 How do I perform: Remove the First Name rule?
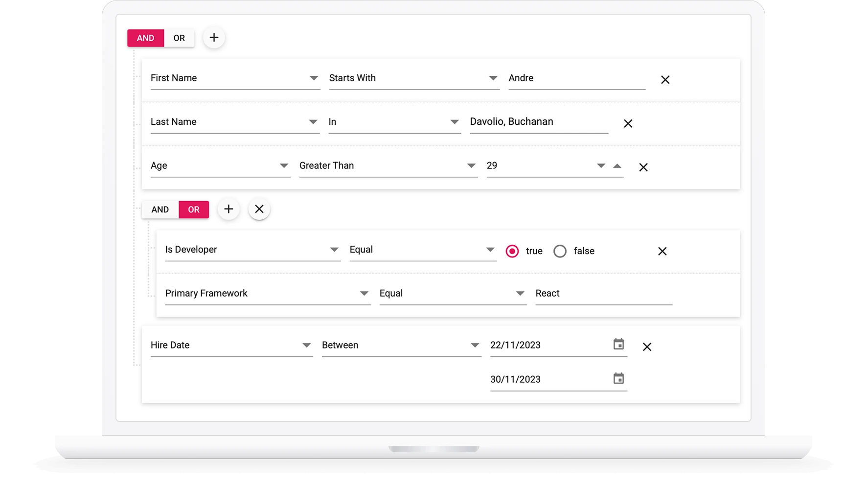coord(665,80)
